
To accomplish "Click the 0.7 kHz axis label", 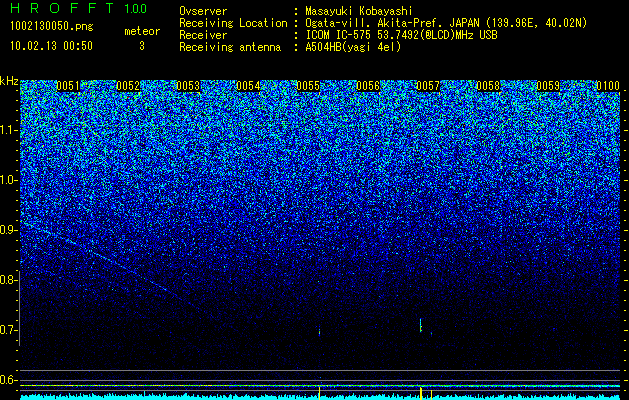I will point(8,330).
